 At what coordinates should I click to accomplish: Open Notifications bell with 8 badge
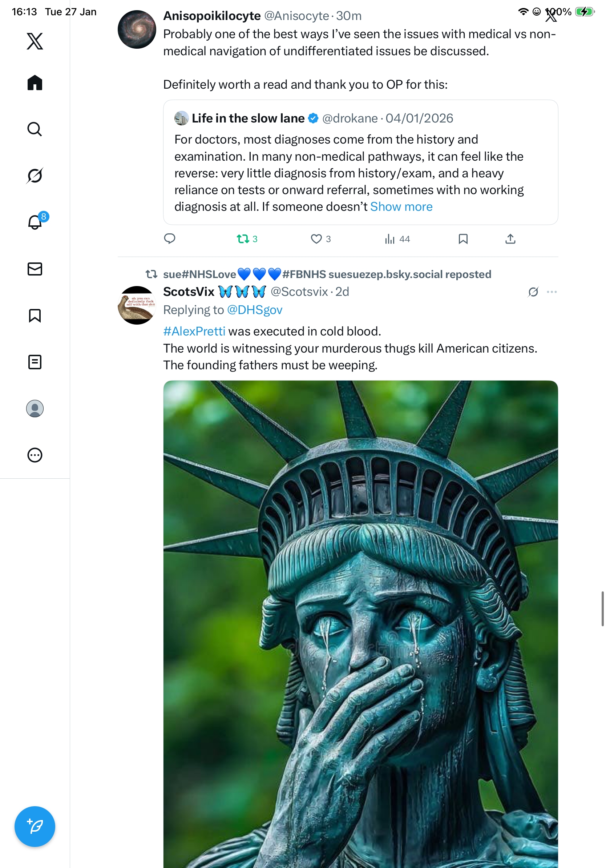click(x=35, y=222)
